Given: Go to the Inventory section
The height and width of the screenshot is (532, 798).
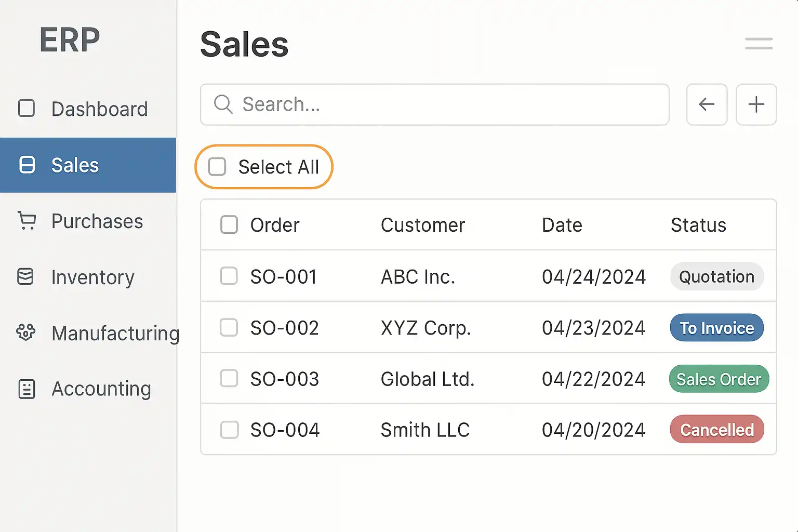Looking at the screenshot, I should click(x=92, y=277).
